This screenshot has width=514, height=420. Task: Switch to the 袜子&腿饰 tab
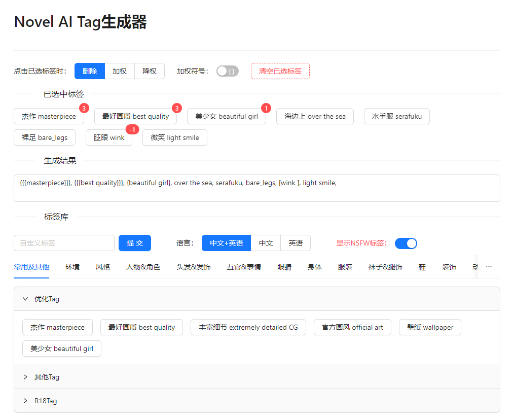pyautogui.click(x=385, y=267)
